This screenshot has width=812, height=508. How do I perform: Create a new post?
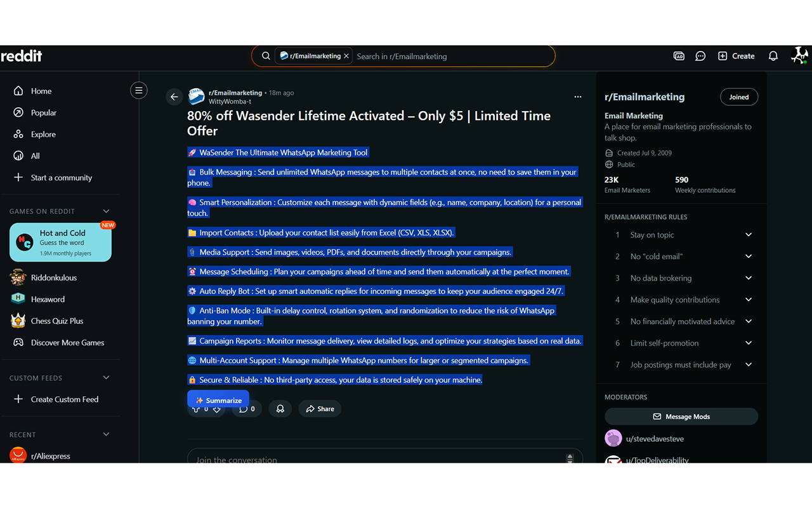[736, 56]
